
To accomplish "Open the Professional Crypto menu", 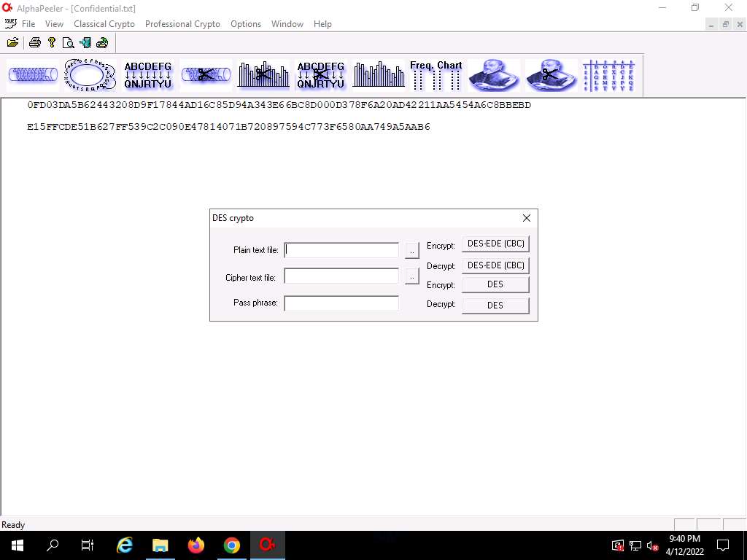I will point(182,24).
